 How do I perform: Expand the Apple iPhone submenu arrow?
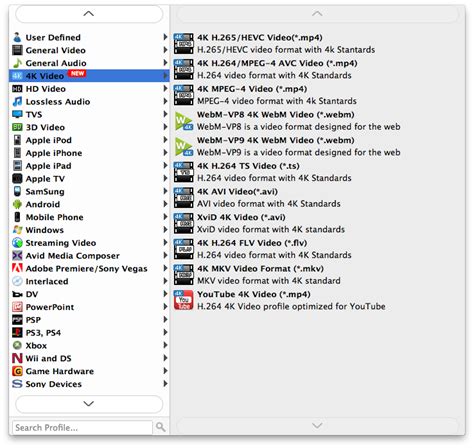pyautogui.click(x=165, y=153)
